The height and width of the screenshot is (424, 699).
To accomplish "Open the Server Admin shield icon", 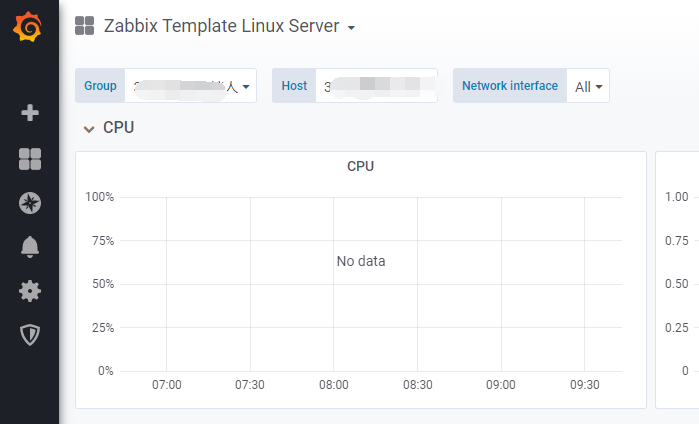I will pyautogui.click(x=30, y=335).
